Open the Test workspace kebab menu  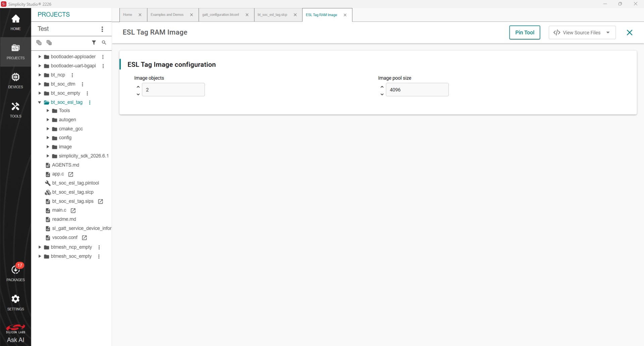pyautogui.click(x=102, y=29)
